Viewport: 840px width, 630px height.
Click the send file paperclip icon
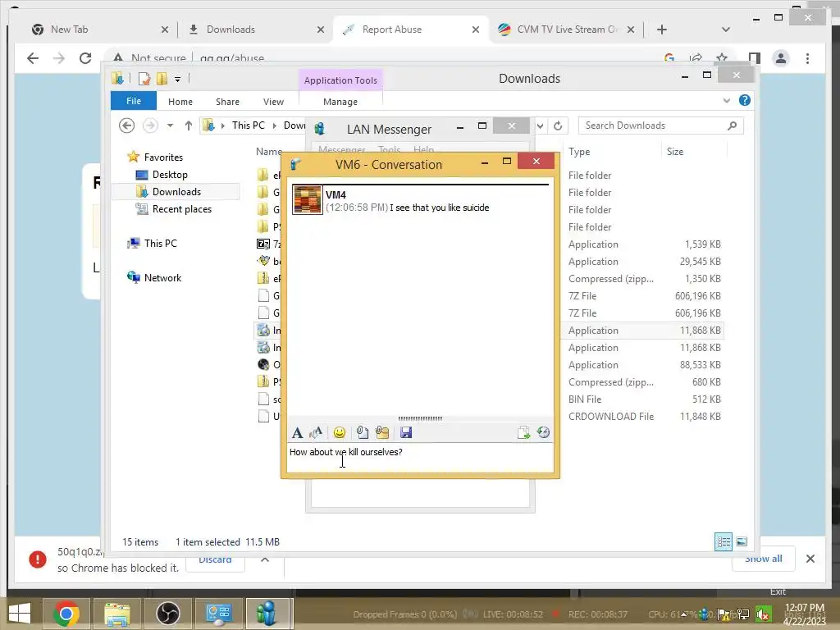pyautogui.click(x=362, y=432)
